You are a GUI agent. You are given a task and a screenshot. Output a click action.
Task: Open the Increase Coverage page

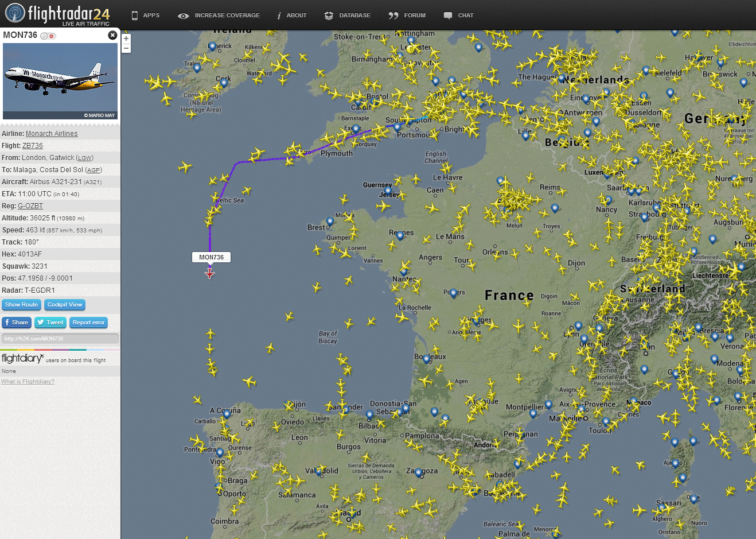pos(219,15)
